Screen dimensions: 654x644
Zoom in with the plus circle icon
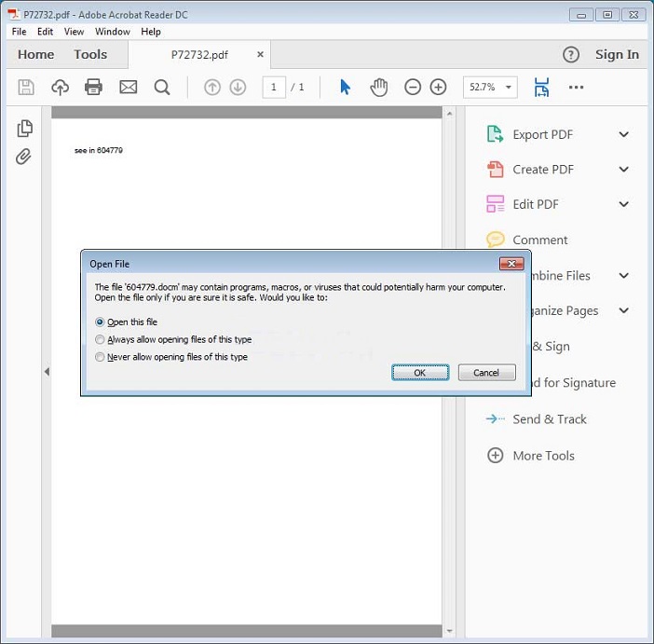pyautogui.click(x=438, y=88)
